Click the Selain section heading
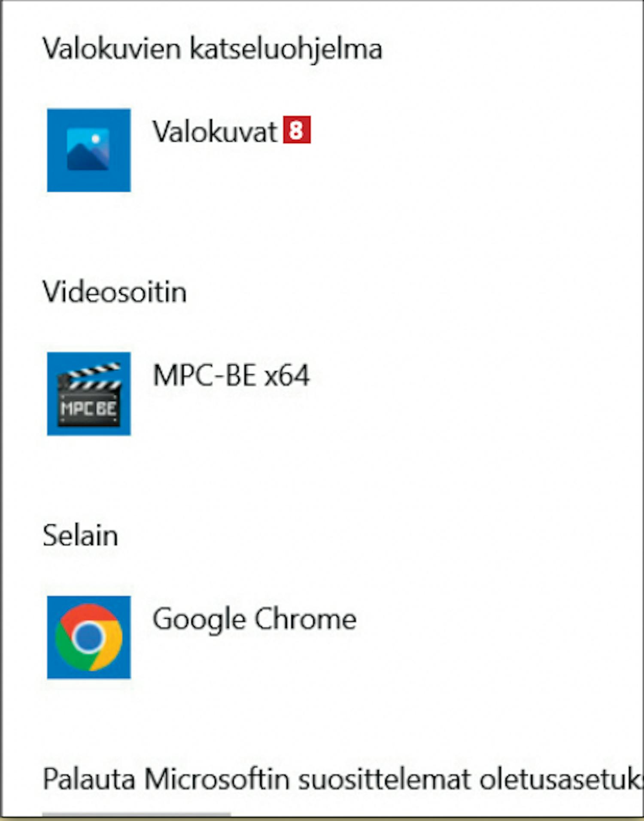Image resolution: width=644 pixels, height=821 pixels. 80,536
